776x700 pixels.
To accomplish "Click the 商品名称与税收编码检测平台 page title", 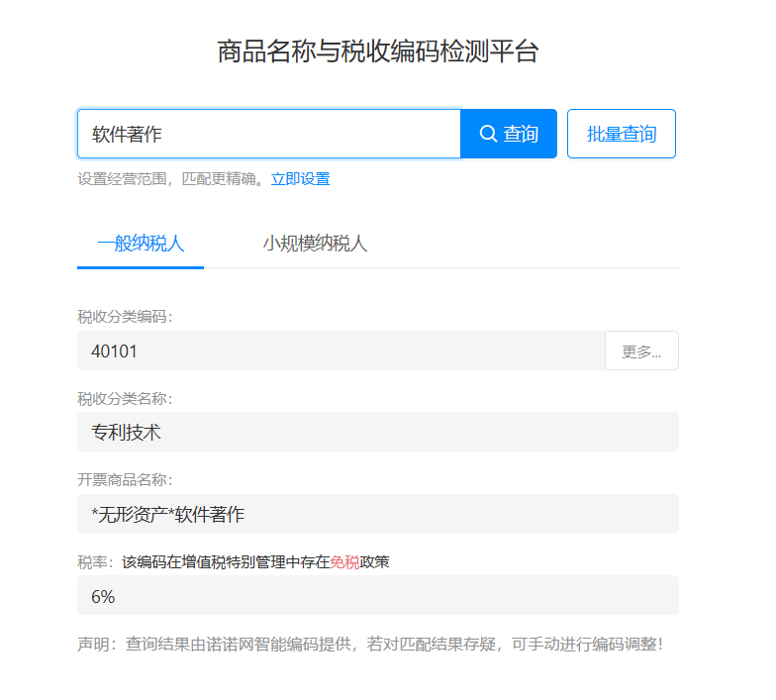I will pos(377,51).
